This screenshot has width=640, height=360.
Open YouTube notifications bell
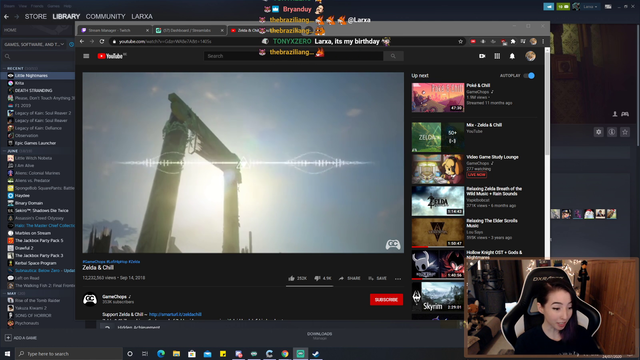click(x=512, y=56)
